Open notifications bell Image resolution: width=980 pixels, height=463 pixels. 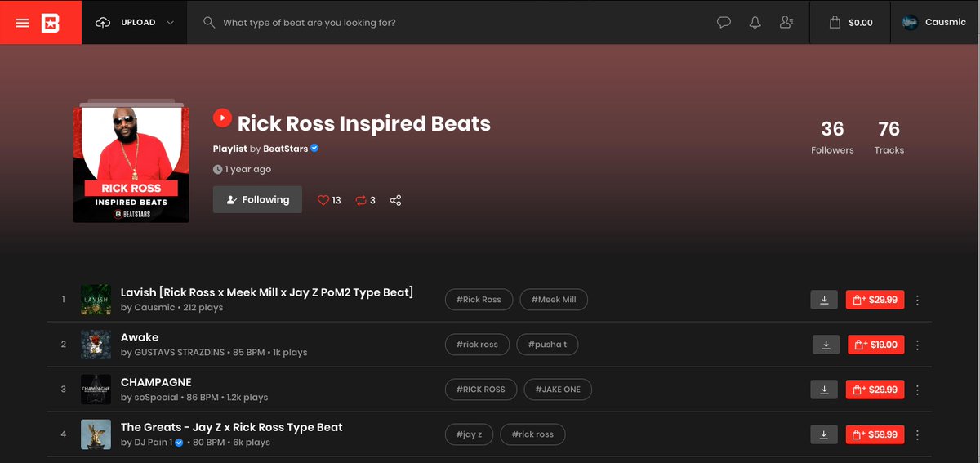coord(755,23)
